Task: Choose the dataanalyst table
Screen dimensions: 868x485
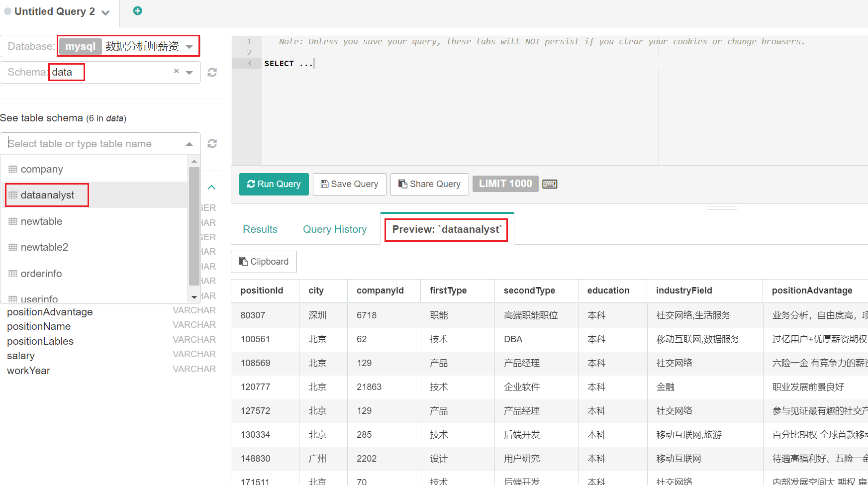Action: click(x=95, y=195)
